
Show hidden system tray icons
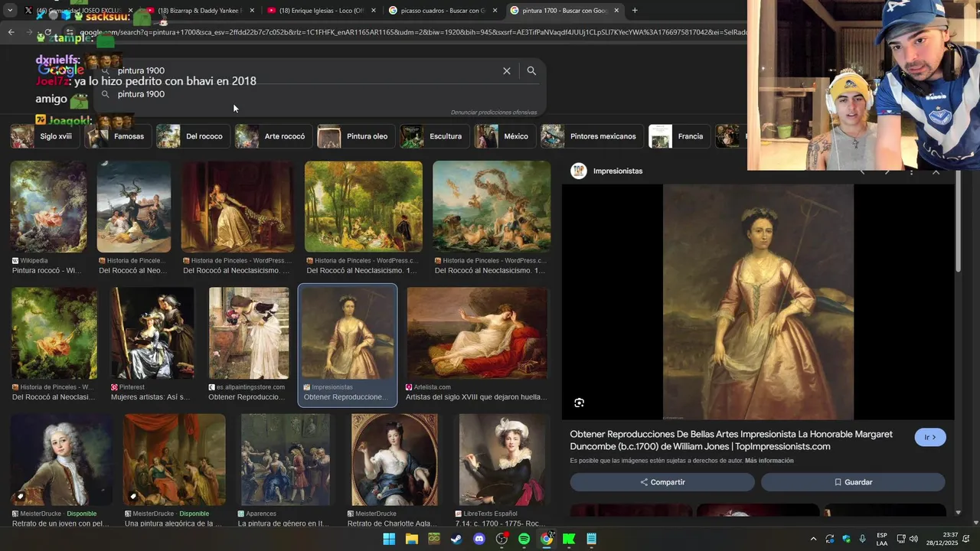coord(813,539)
